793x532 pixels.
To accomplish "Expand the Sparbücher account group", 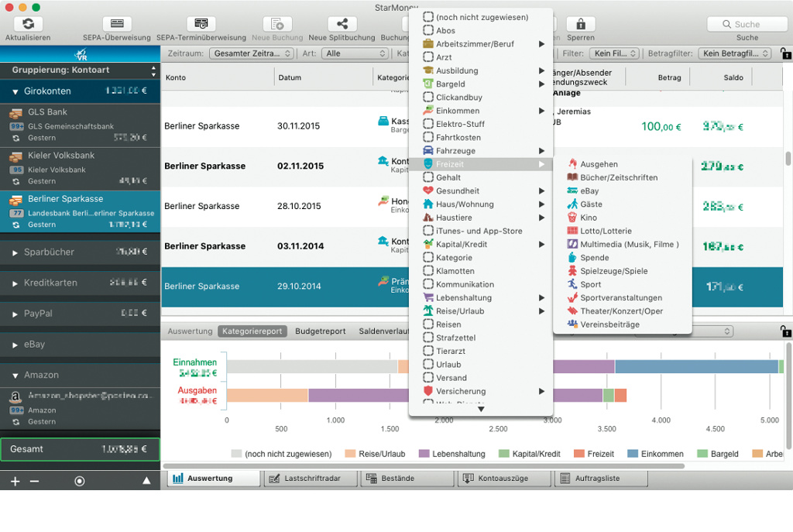I will point(15,252).
